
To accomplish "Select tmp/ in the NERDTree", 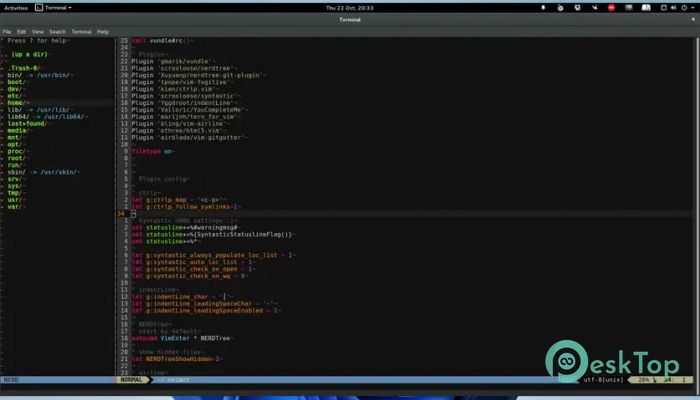I will tap(15, 193).
